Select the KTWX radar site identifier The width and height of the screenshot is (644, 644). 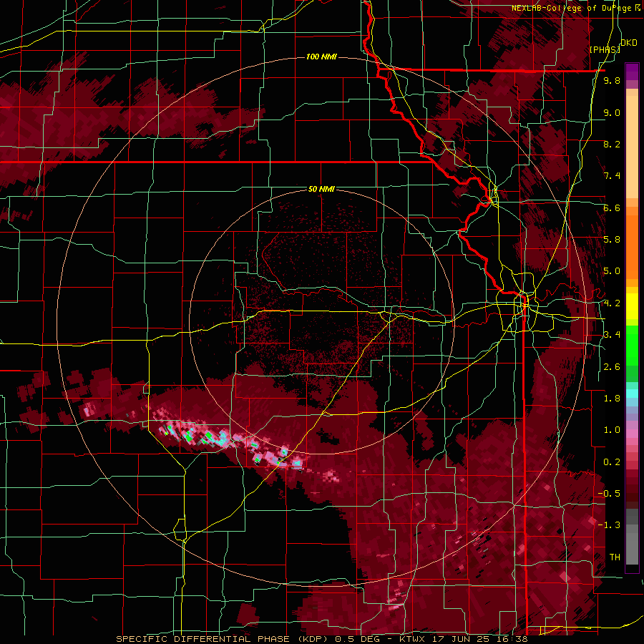pos(413,639)
